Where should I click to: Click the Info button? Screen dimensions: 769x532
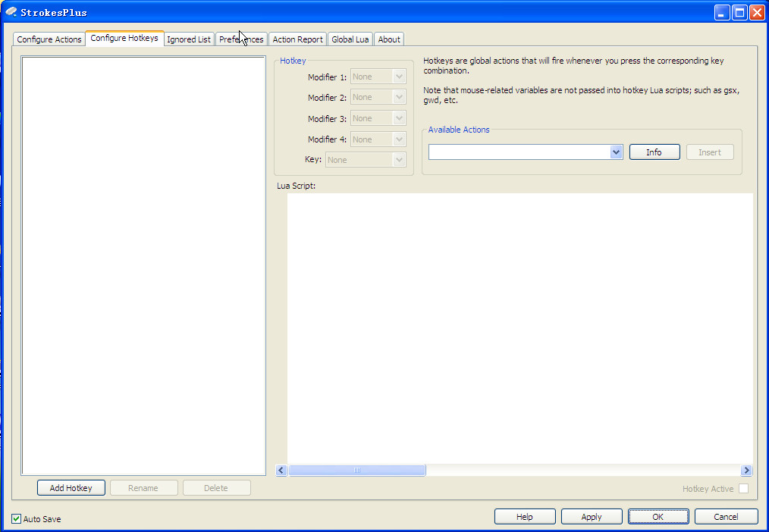coord(654,152)
